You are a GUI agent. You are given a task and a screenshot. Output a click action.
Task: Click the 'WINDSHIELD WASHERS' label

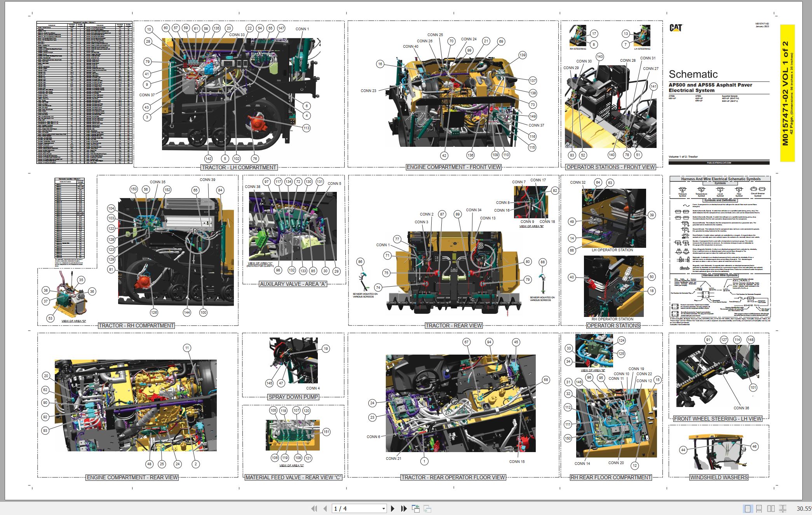[719, 477]
